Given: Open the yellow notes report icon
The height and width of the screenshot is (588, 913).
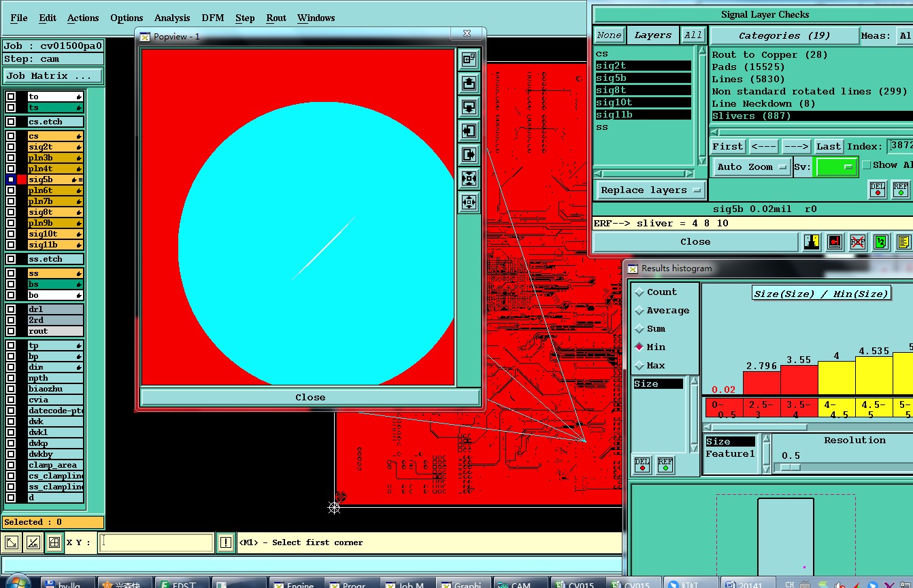Looking at the screenshot, I should point(903,242).
